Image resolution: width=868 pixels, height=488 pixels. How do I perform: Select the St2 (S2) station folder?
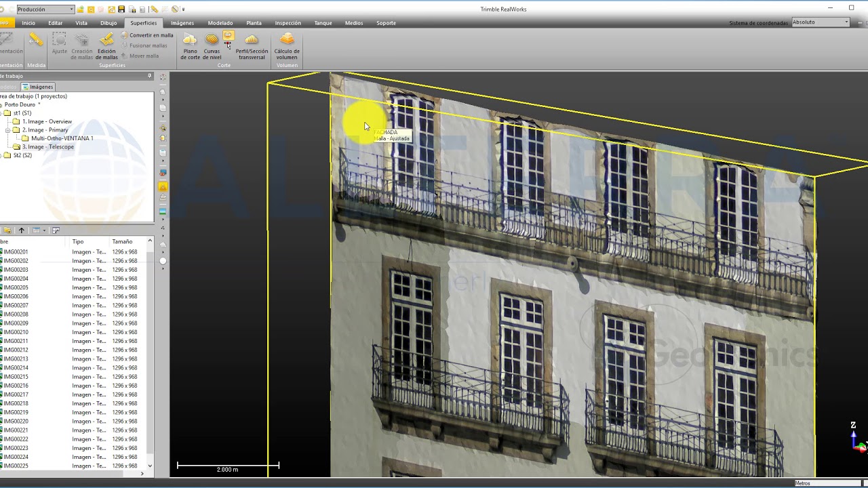click(22, 155)
